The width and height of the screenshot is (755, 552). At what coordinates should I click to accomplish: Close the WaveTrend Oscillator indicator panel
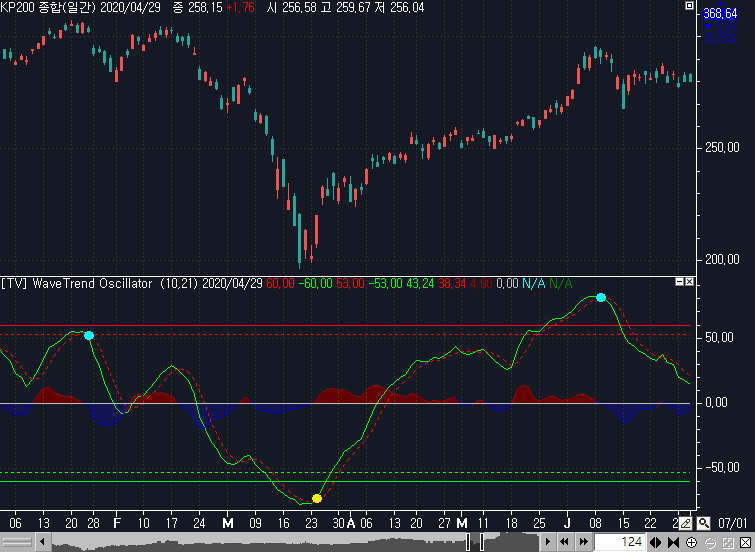688,284
